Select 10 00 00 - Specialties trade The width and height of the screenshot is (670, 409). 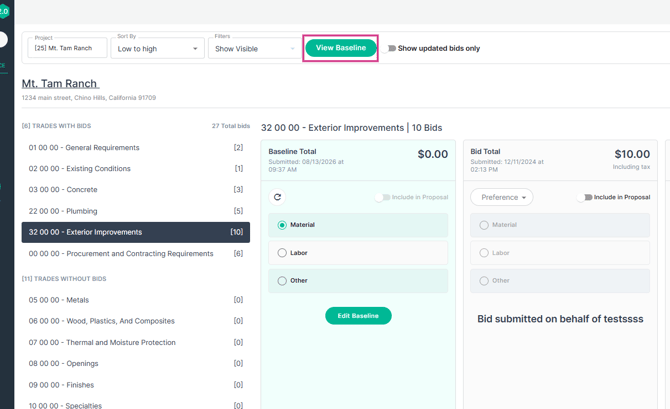pos(136,405)
